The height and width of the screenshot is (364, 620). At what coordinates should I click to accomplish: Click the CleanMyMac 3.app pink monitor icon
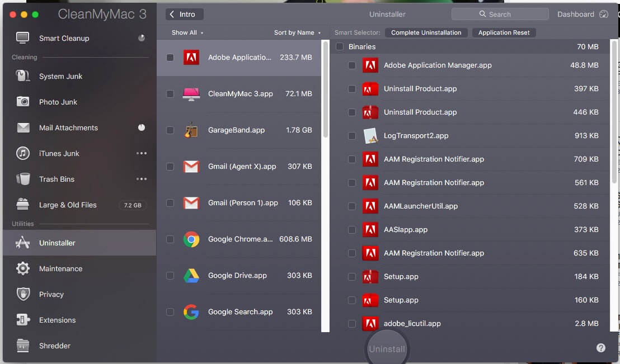[x=191, y=94]
